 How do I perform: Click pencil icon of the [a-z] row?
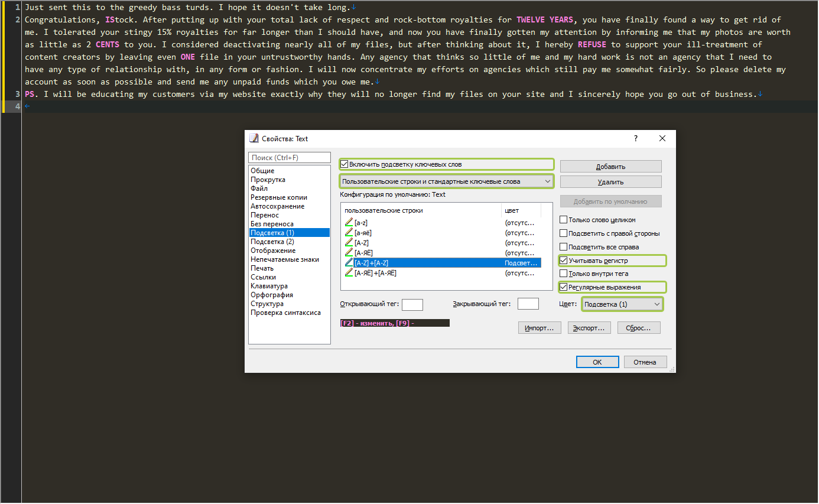pos(349,223)
